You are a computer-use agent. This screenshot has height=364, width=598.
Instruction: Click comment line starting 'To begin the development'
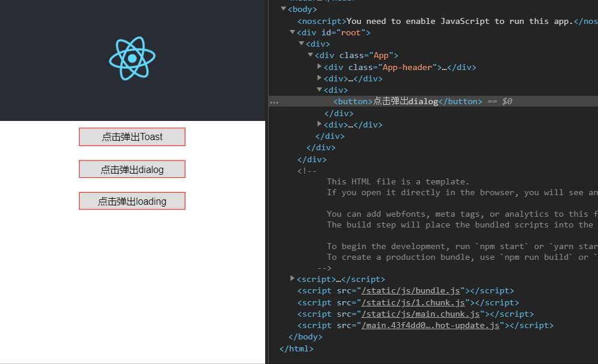462,247
